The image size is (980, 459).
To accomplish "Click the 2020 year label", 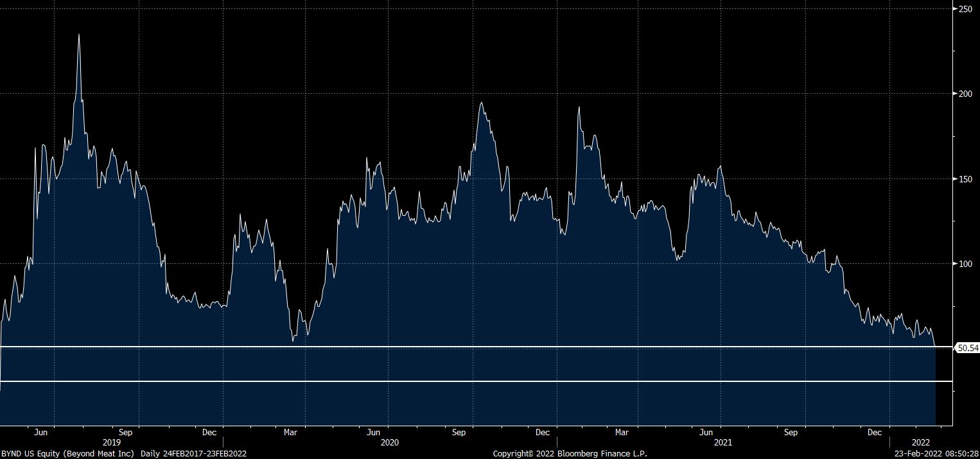I will tap(390, 443).
